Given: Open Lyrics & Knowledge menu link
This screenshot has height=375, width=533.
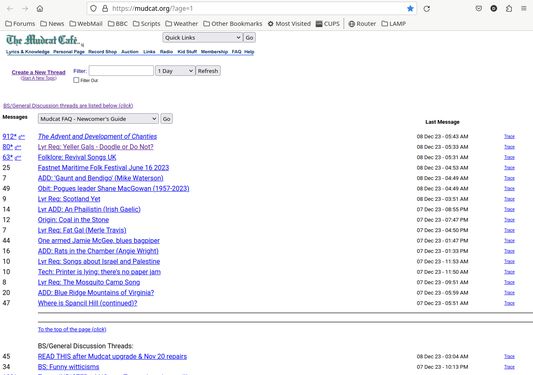Looking at the screenshot, I should point(28,52).
